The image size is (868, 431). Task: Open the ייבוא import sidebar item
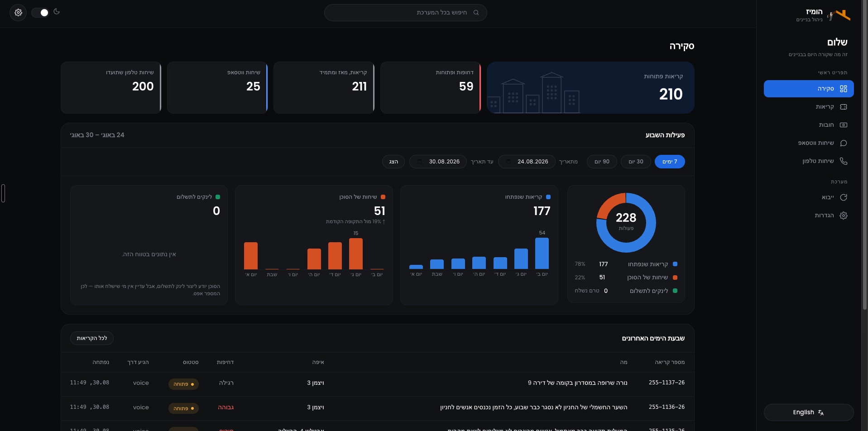click(809, 197)
